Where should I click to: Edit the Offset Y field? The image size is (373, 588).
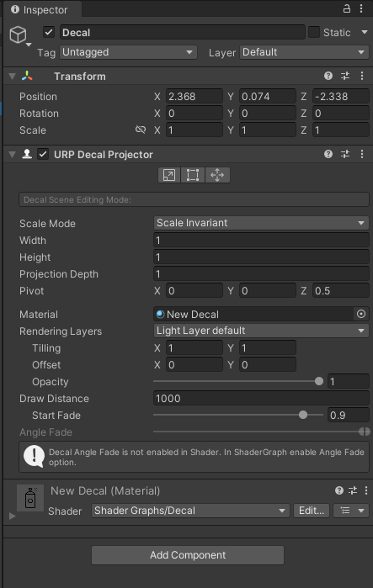click(x=268, y=364)
